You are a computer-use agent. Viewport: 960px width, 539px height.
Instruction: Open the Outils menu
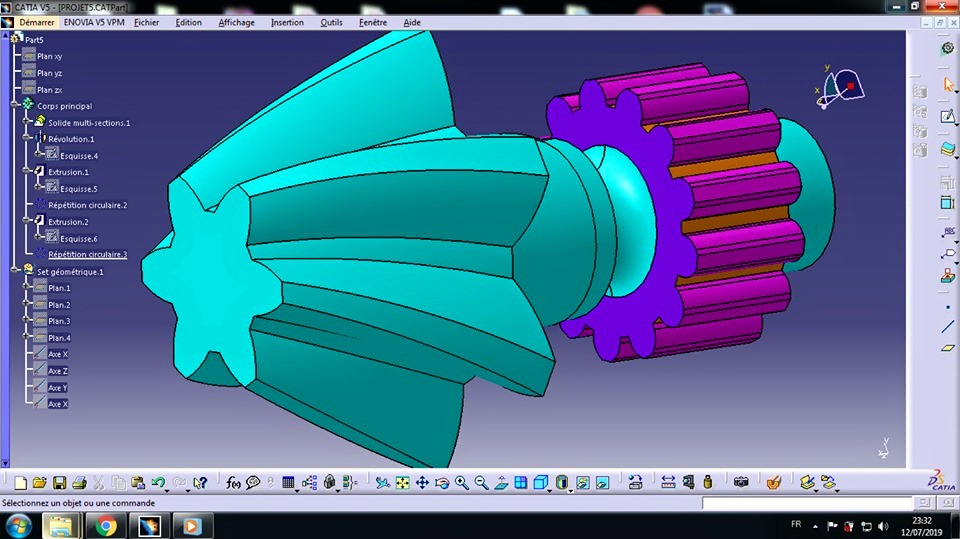(x=331, y=23)
